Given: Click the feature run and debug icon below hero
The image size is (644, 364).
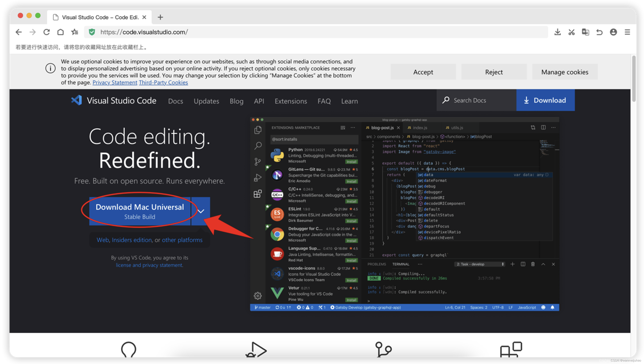Looking at the screenshot, I should pyautogui.click(x=256, y=349).
